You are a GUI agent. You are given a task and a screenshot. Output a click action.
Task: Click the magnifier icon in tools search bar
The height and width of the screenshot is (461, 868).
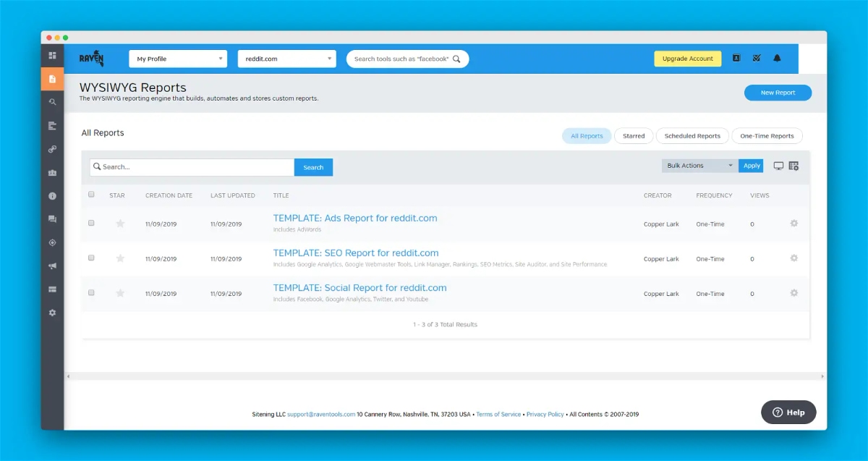coord(456,59)
